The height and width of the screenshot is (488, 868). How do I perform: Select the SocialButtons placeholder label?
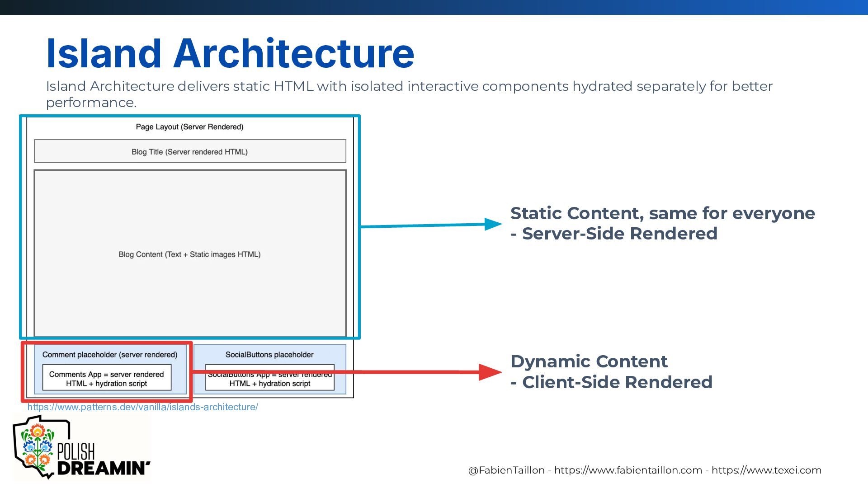tap(269, 355)
